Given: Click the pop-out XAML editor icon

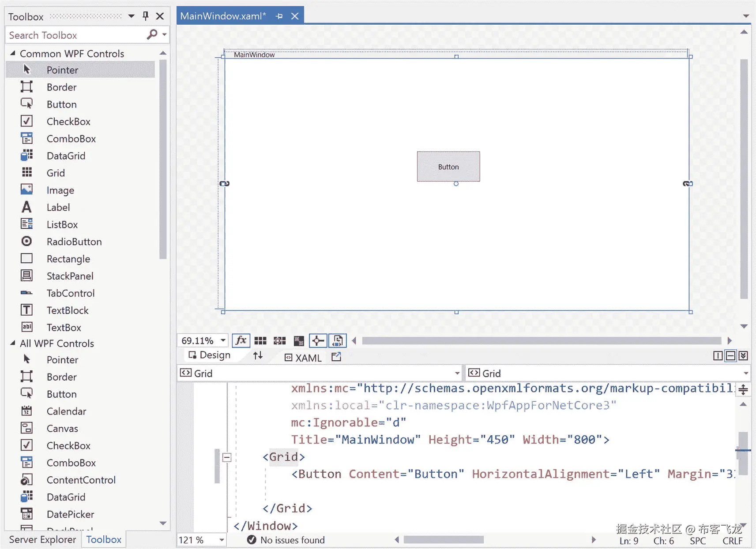Looking at the screenshot, I should tap(336, 357).
